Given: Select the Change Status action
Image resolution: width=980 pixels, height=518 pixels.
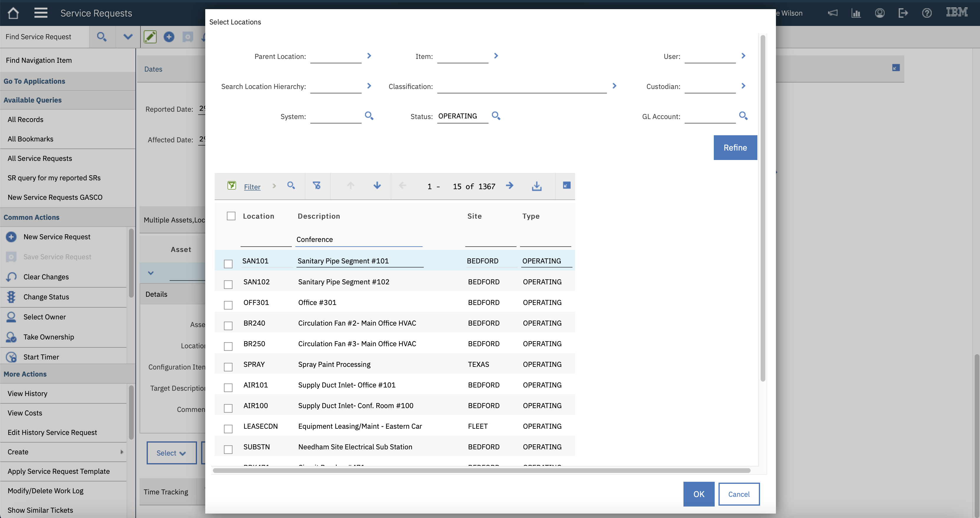Looking at the screenshot, I should click(46, 297).
